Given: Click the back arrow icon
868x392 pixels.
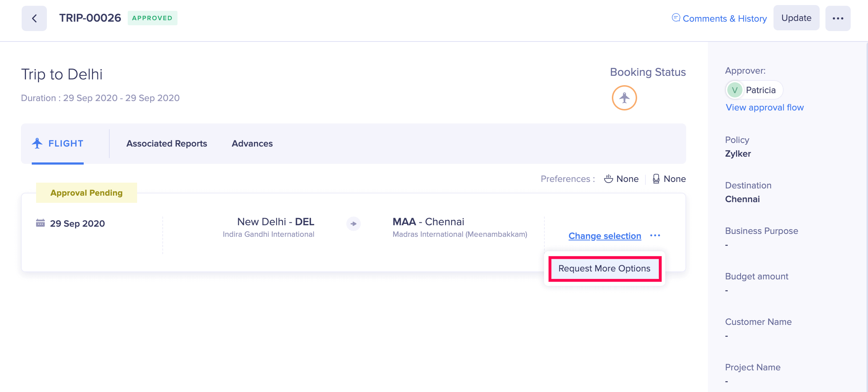Looking at the screenshot, I should (x=34, y=18).
